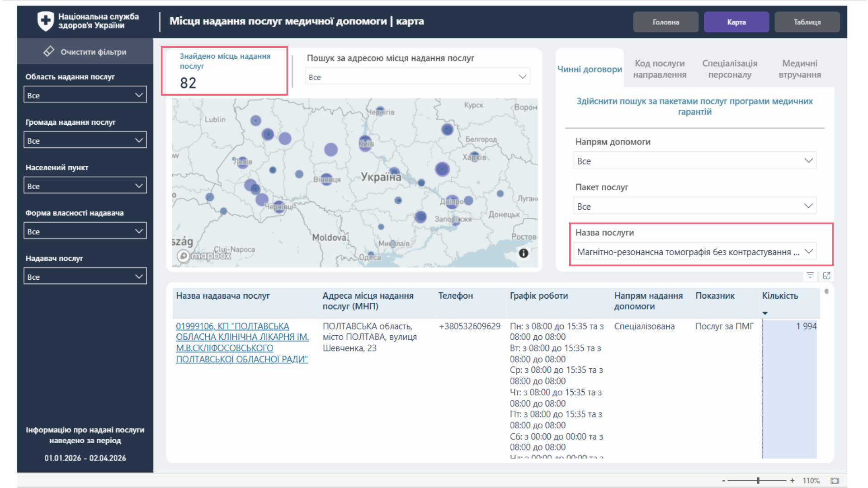The height and width of the screenshot is (488, 868).
Task: Click period text 01.01.2026 - 02.04.2026
Action: (x=85, y=458)
